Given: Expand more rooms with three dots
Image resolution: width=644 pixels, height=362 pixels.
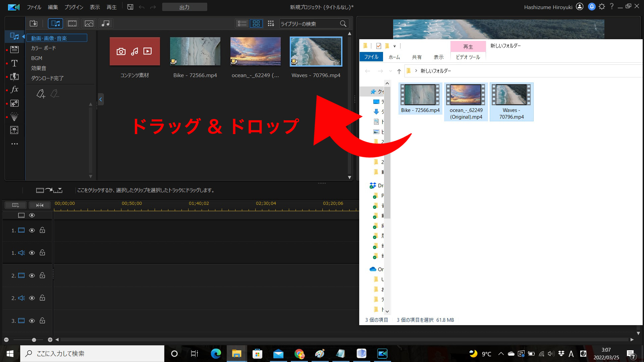Looking at the screenshot, I should 14,144.
